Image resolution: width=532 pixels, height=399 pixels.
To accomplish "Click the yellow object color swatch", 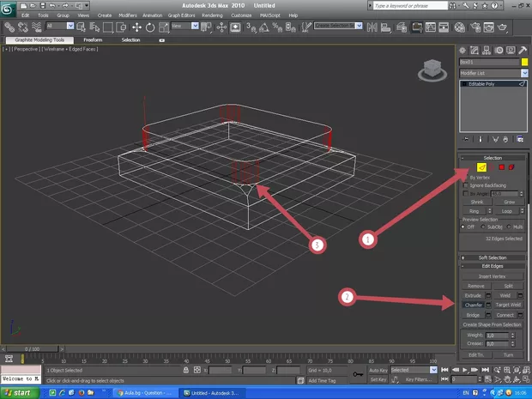I will click(523, 63).
